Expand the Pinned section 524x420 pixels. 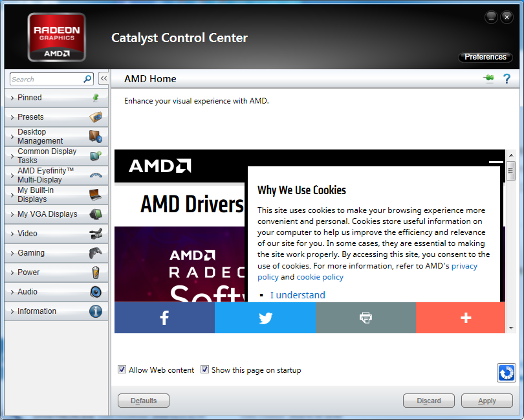(56, 98)
